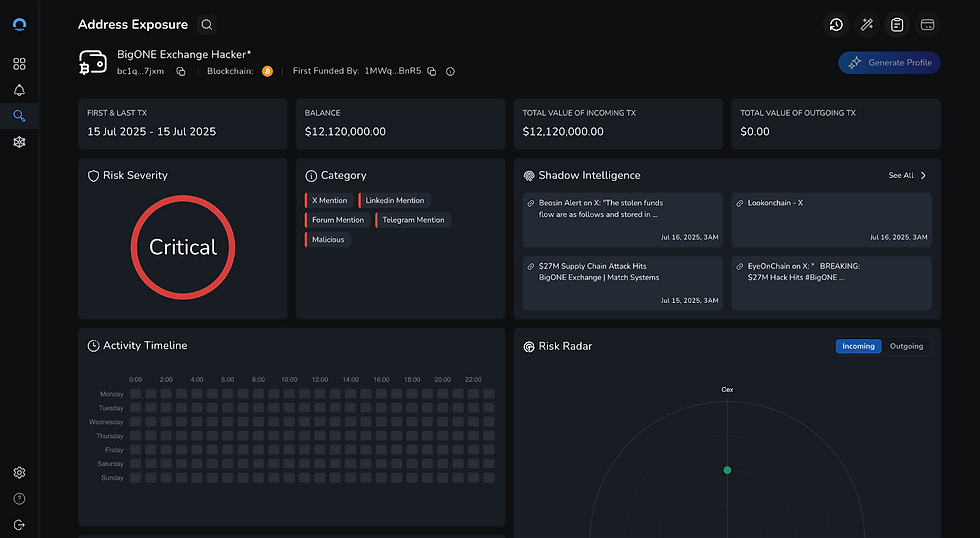980x538 pixels.
Task: Click the Activity Timeline clock icon
Action: pos(93,346)
